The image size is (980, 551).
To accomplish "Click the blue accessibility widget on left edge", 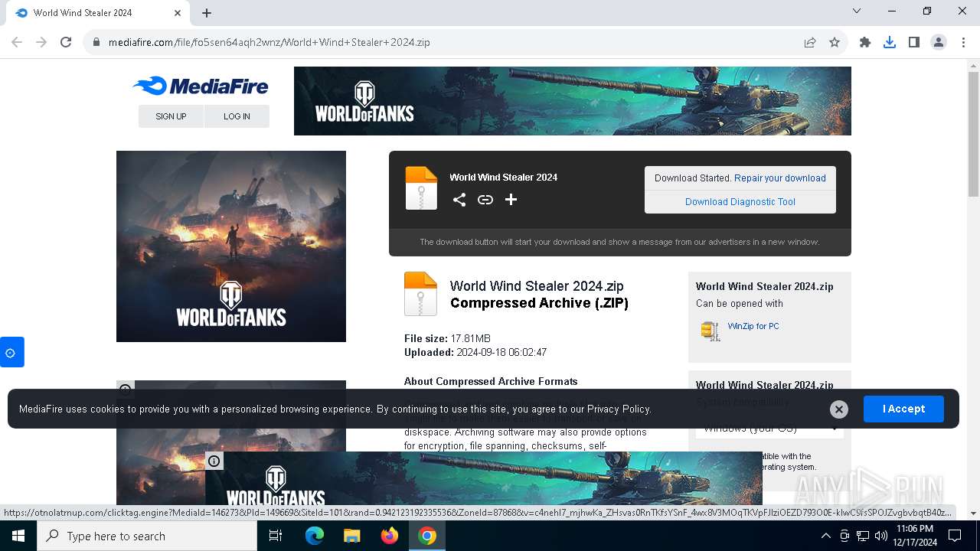I will [x=11, y=352].
